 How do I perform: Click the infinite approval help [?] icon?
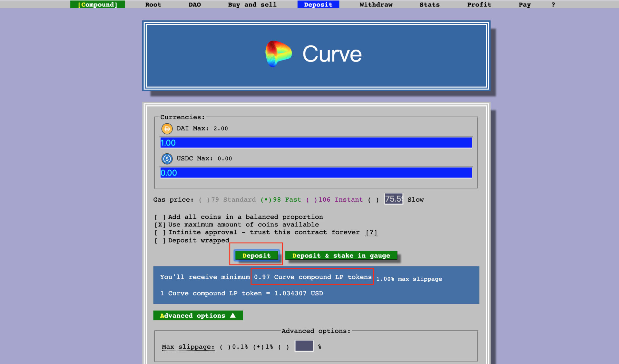tap(371, 232)
